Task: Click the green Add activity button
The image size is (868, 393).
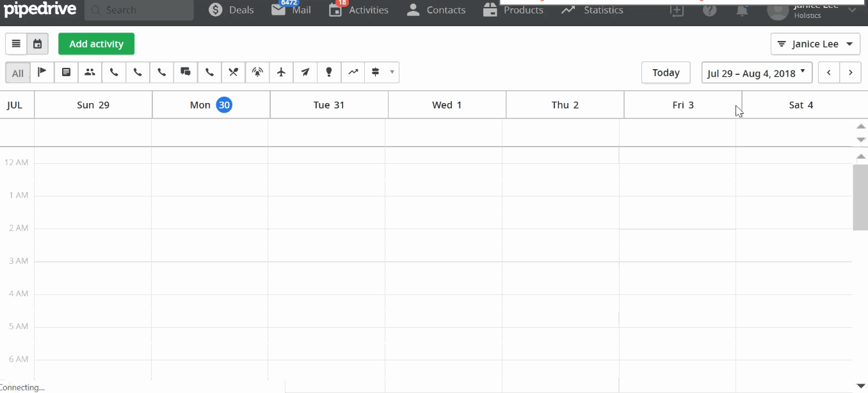Action: point(96,44)
